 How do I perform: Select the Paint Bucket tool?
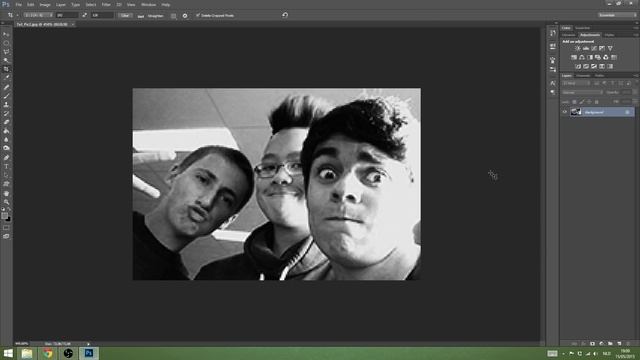6,131
